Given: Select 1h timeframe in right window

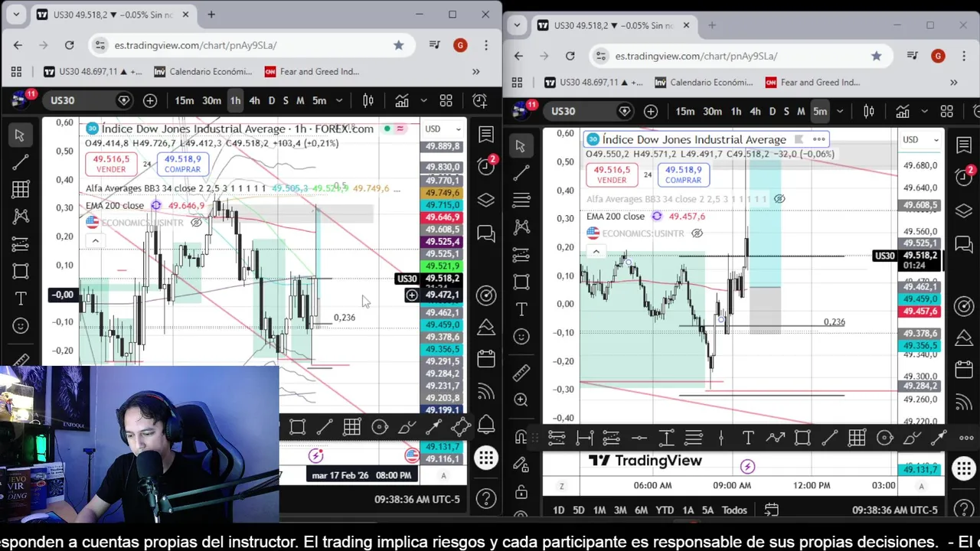Looking at the screenshot, I should click(x=736, y=112).
